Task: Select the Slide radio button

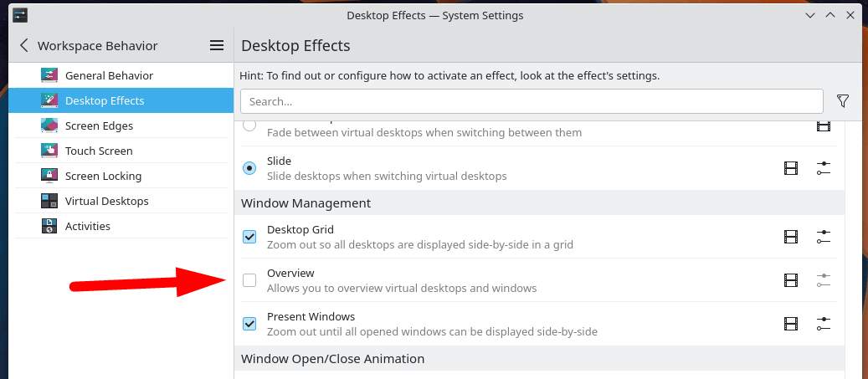Action: click(249, 168)
